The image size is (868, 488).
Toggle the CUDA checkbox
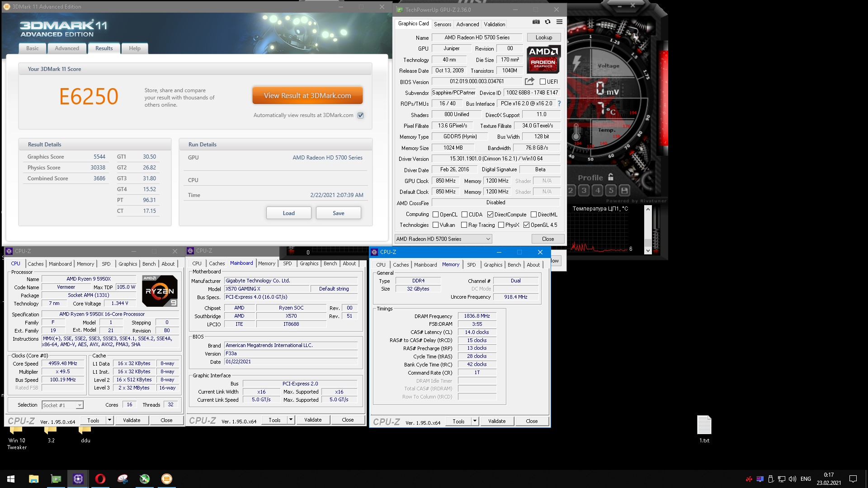(464, 215)
